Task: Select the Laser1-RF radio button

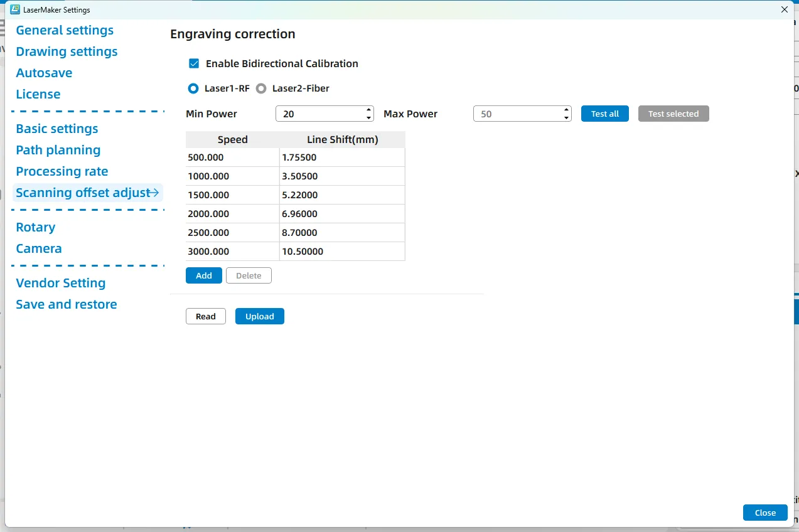Action: click(193, 88)
